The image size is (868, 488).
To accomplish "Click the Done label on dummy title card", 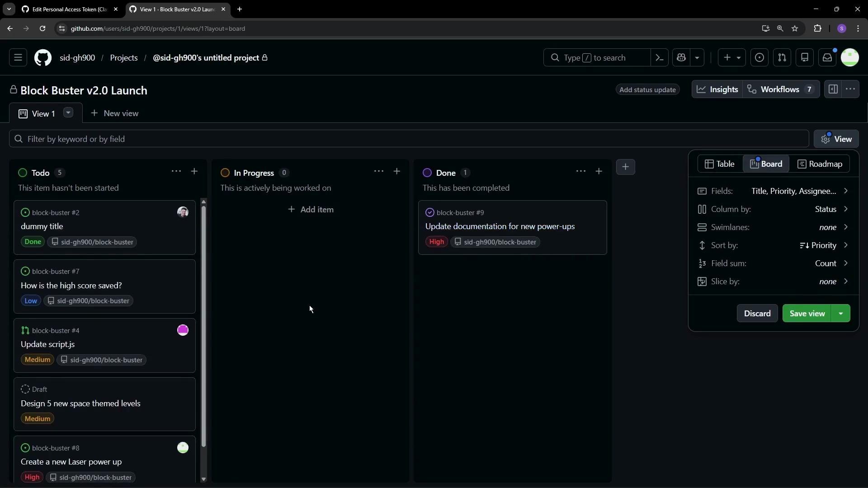I will (33, 242).
